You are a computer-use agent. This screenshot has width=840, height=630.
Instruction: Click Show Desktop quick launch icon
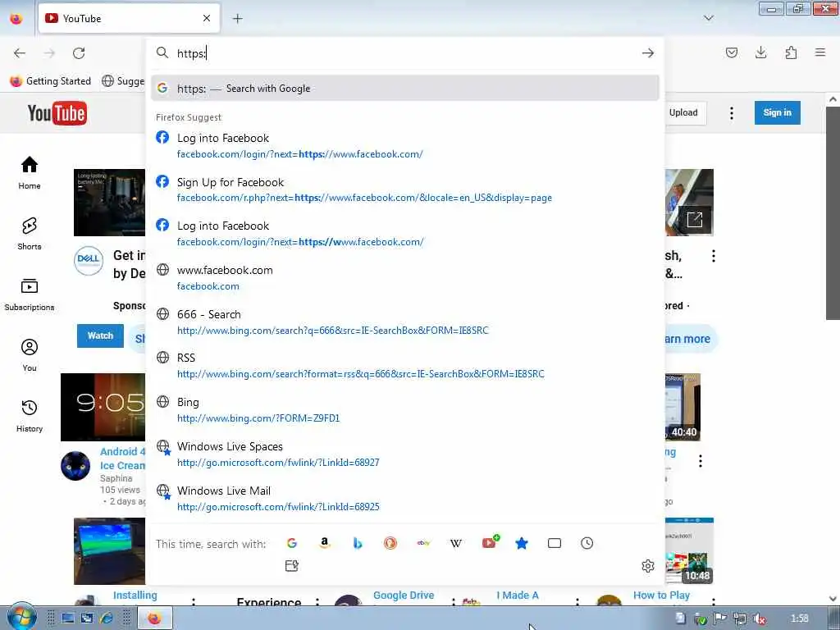point(67,619)
